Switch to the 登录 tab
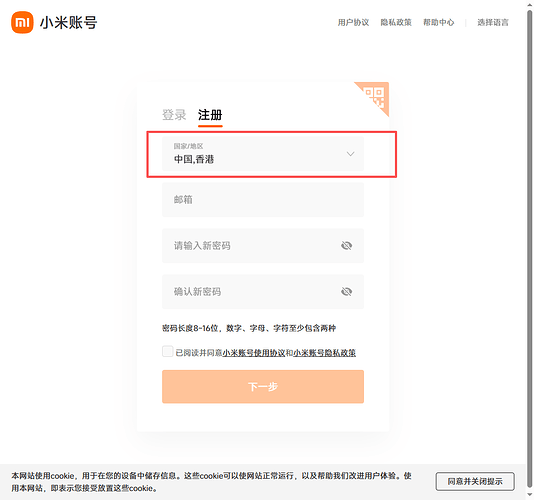The height and width of the screenshot is (500, 534). [x=174, y=115]
